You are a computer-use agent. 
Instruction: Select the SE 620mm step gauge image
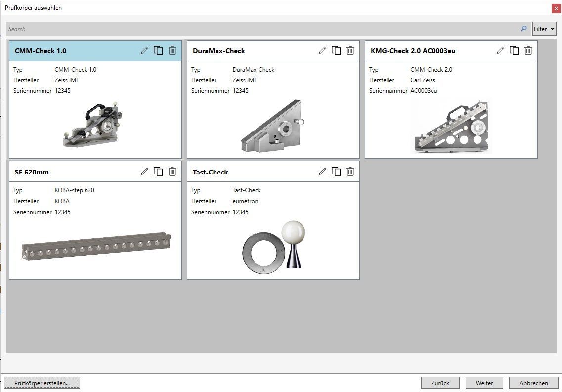coord(95,246)
